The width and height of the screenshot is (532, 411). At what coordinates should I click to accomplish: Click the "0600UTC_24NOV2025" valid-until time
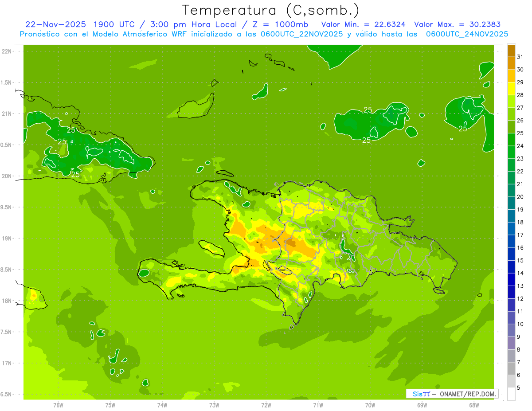(467, 34)
